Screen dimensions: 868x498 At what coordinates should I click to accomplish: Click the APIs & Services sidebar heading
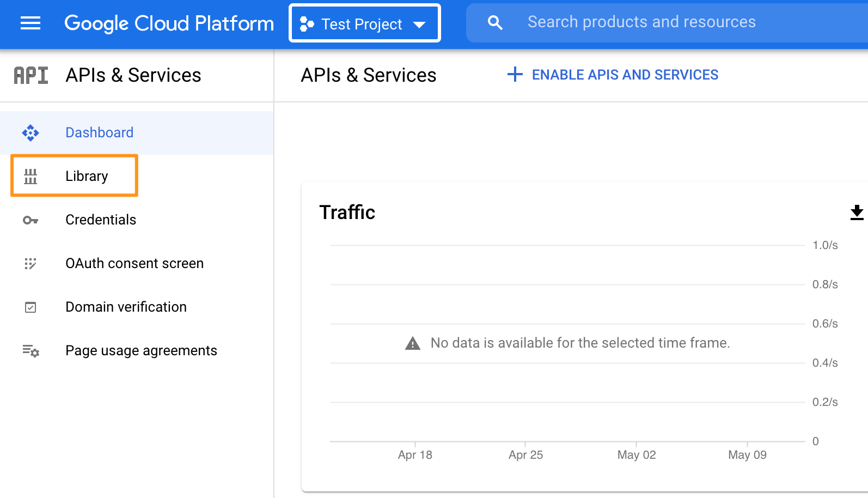point(133,75)
